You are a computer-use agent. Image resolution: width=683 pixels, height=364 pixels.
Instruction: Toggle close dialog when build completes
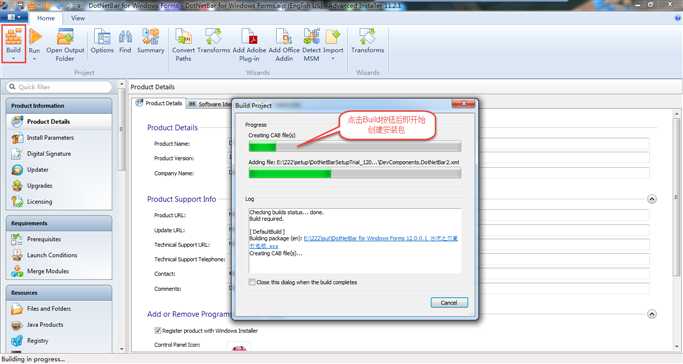click(x=252, y=282)
